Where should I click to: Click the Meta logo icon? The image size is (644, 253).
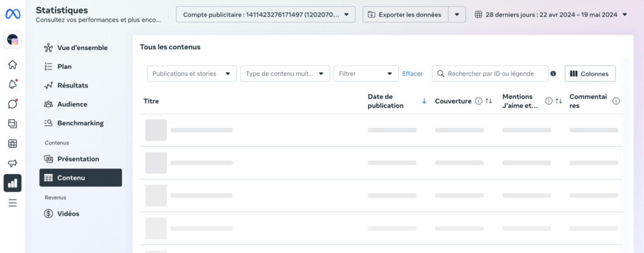click(13, 14)
